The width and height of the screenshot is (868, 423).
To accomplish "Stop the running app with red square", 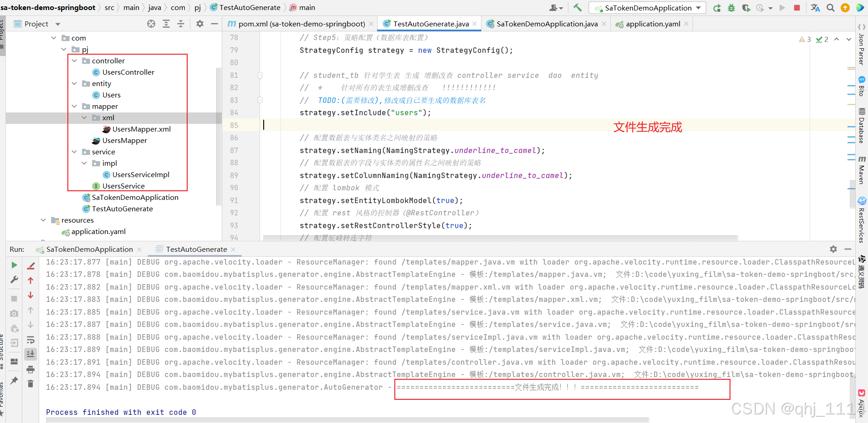I will click(x=797, y=8).
